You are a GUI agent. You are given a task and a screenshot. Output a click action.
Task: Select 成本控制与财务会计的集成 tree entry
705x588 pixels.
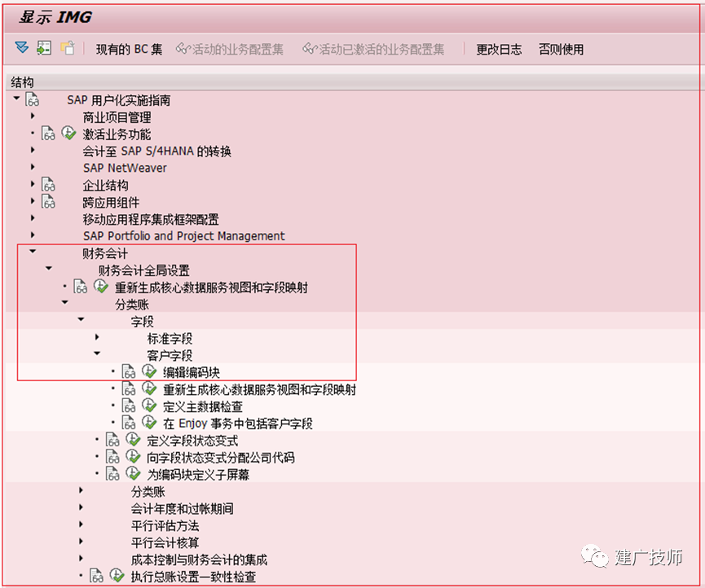(x=199, y=559)
